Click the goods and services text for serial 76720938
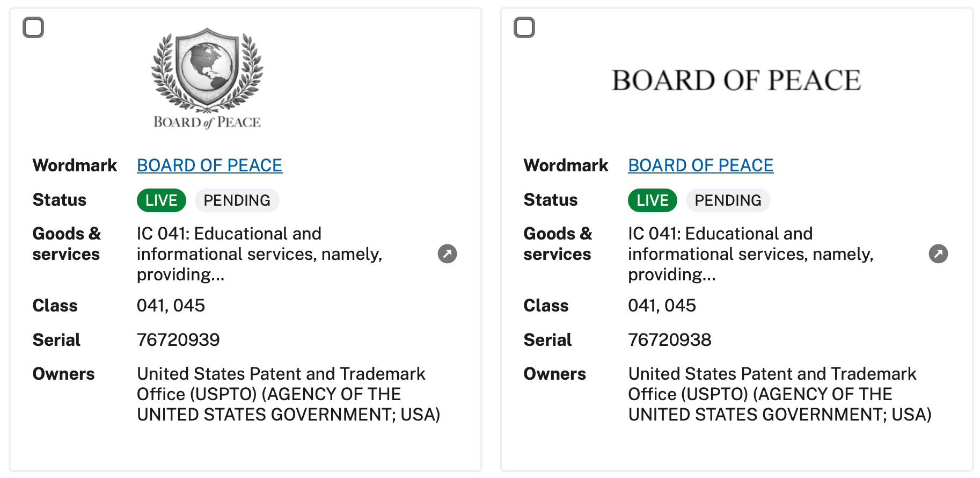 click(x=750, y=254)
